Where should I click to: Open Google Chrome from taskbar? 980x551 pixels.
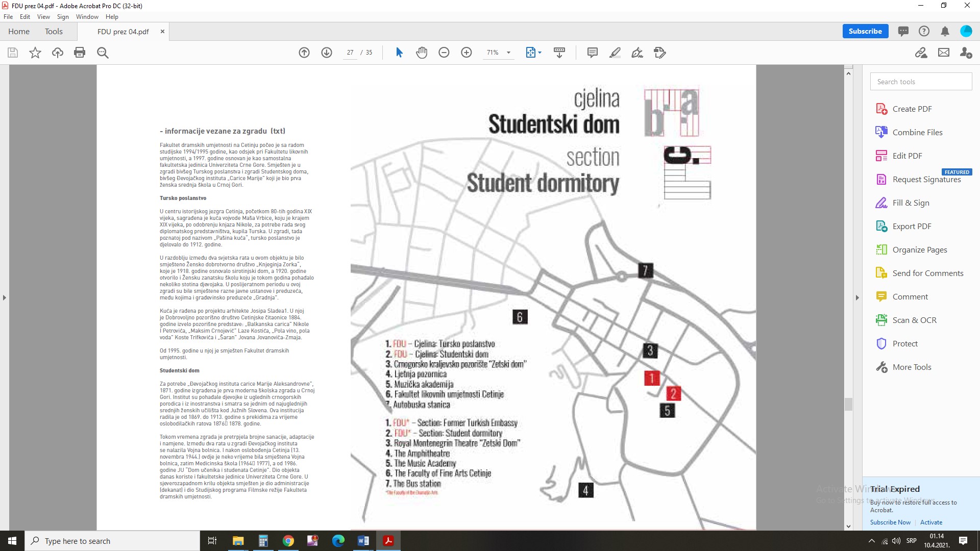click(288, 541)
